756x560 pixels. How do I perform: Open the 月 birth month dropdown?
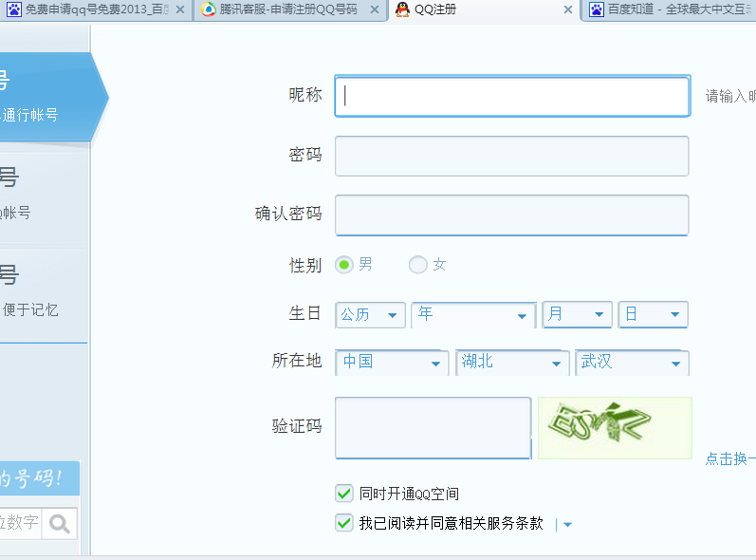tap(577, 315)
